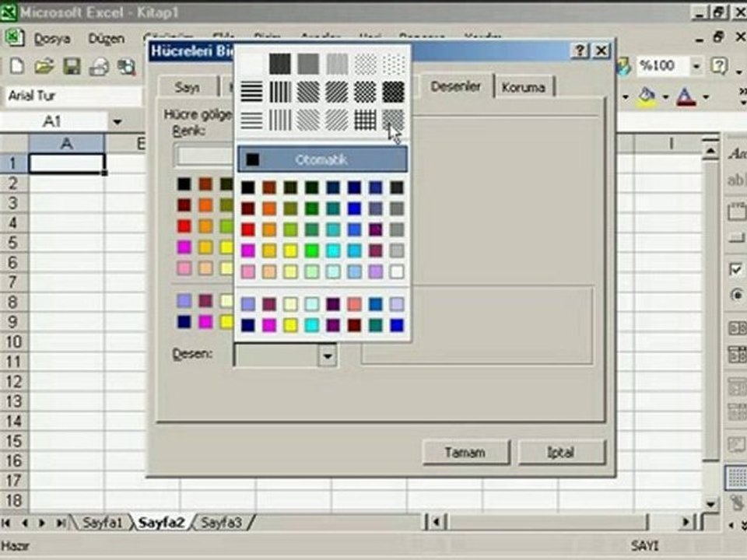
Task: Switch to the Sayfa1 sheet tab
Action: click(x=102, y=523)
